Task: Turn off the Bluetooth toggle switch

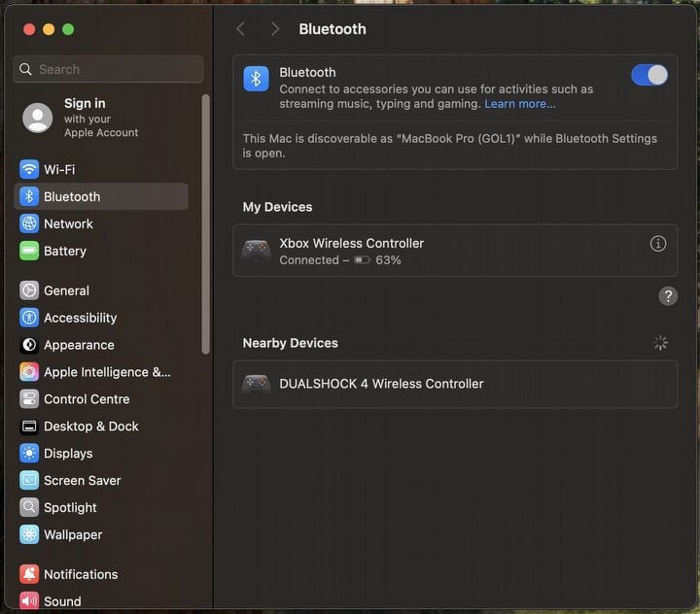Action: [648, 76]
